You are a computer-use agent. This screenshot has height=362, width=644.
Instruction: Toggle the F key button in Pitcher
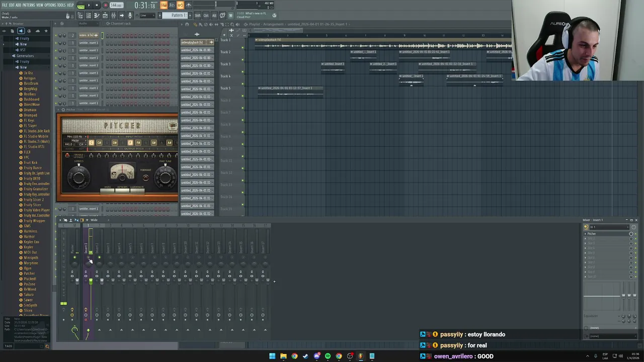(130, 143)
